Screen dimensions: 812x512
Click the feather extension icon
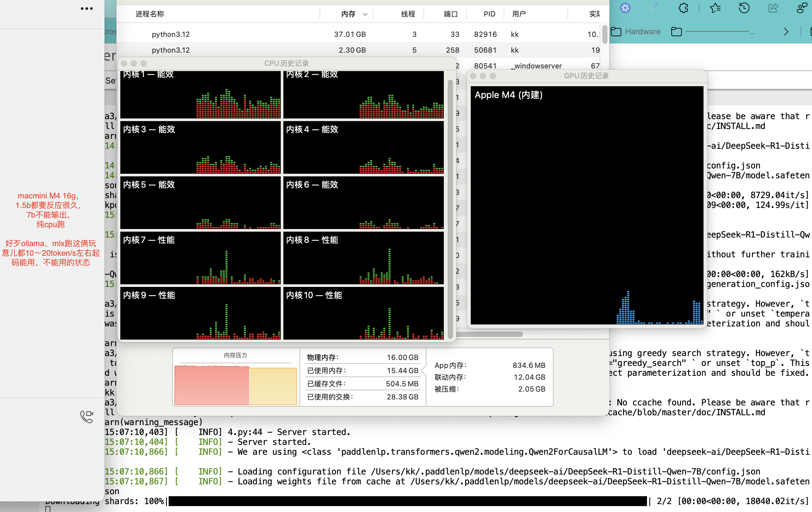click(654, 8)
